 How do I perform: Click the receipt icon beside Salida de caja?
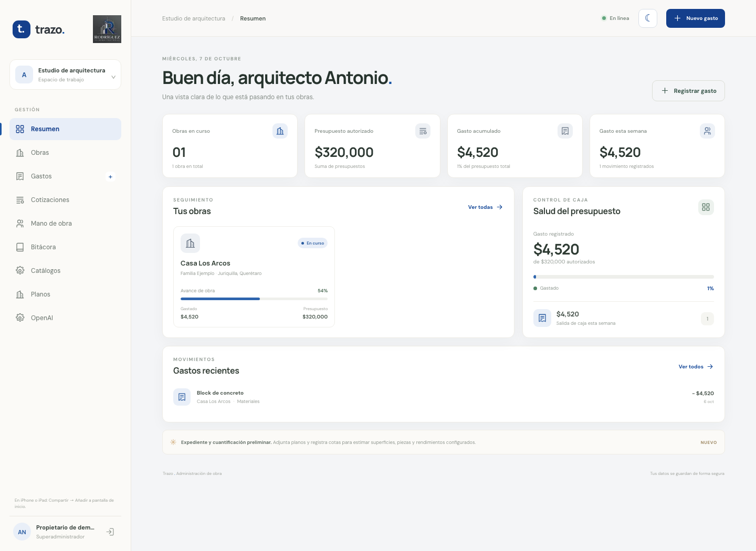point(542,318)
